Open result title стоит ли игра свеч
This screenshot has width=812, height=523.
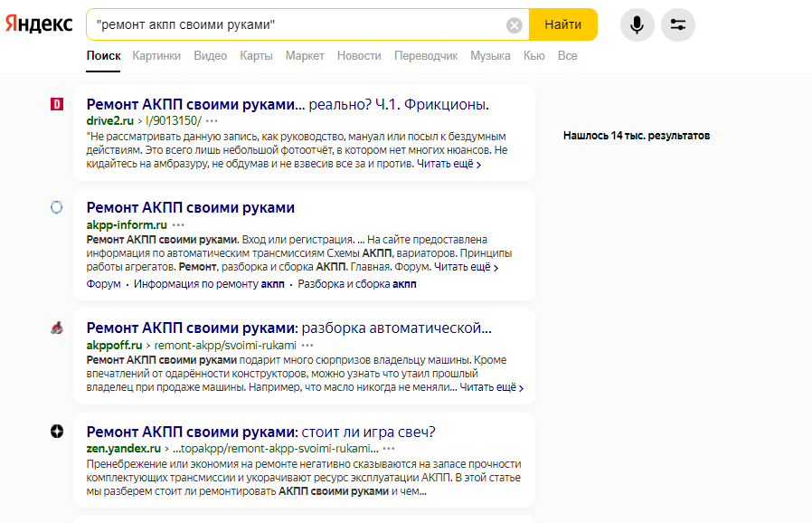[261, 432]
